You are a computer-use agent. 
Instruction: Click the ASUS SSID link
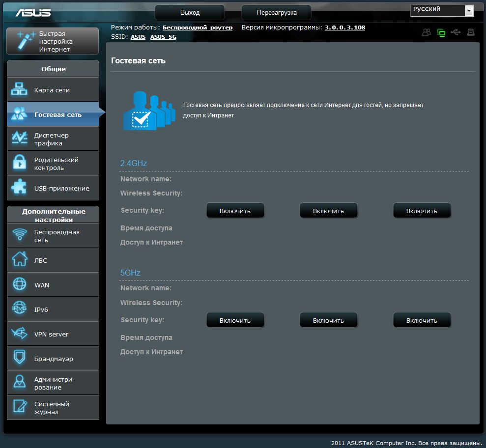point(138,37)
